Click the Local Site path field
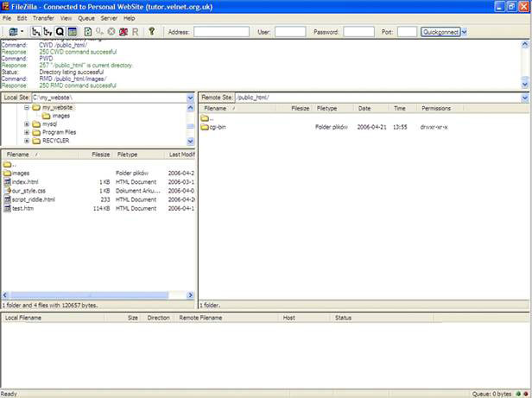532x398 pixels. tap(109, 98)
